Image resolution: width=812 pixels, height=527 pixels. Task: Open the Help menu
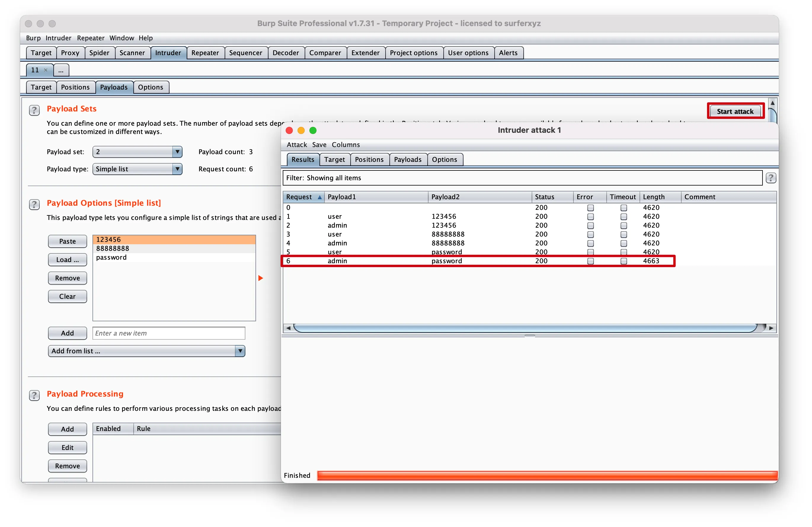tap(145, 38)
